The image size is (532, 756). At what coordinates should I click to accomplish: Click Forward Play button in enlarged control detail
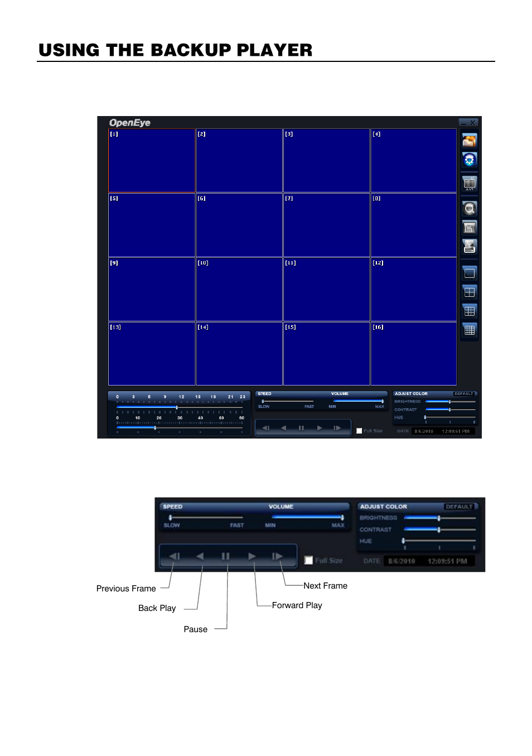coord(252,556)
